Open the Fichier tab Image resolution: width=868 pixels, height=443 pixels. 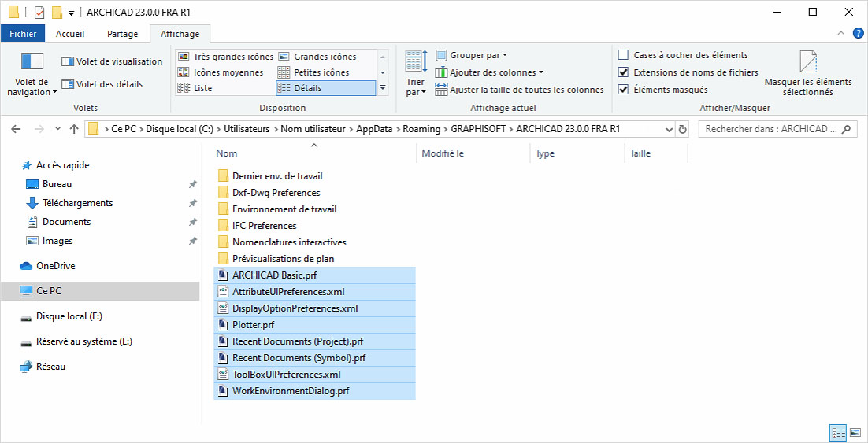(23, 34)
